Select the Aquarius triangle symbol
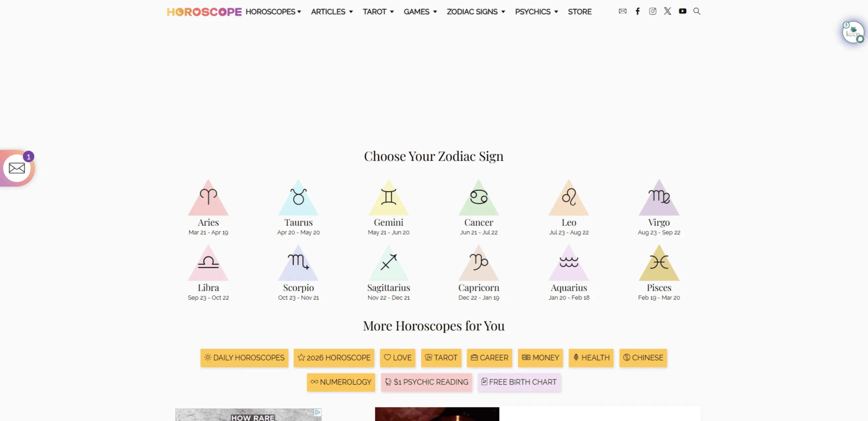This screenshot has width=868, height=421. point(569,263)
